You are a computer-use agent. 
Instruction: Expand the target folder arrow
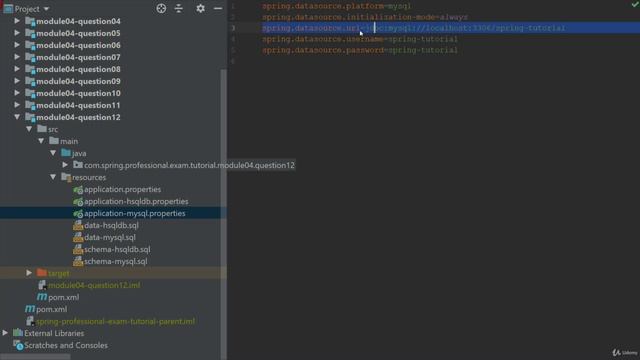tap(29, 273)
